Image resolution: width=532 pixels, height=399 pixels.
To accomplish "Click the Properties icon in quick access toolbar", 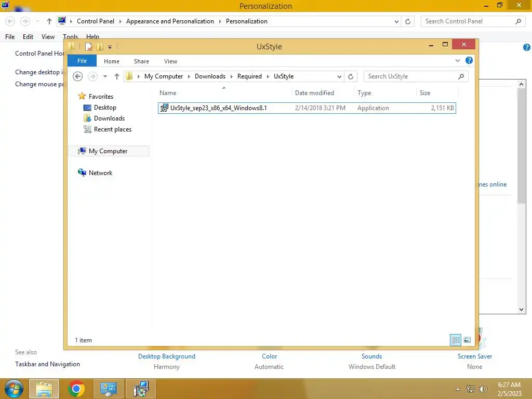I will point(88,46).
